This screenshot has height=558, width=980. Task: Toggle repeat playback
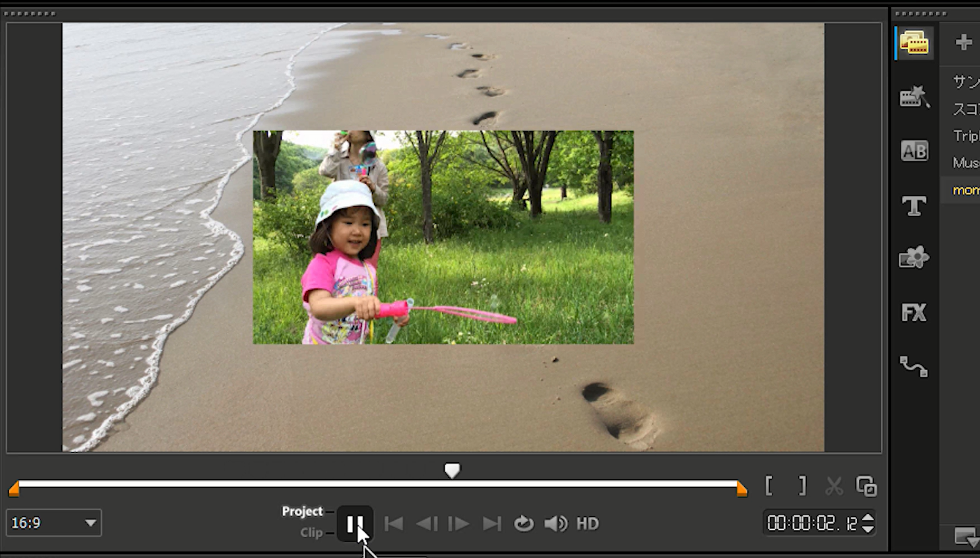[523, 523]
